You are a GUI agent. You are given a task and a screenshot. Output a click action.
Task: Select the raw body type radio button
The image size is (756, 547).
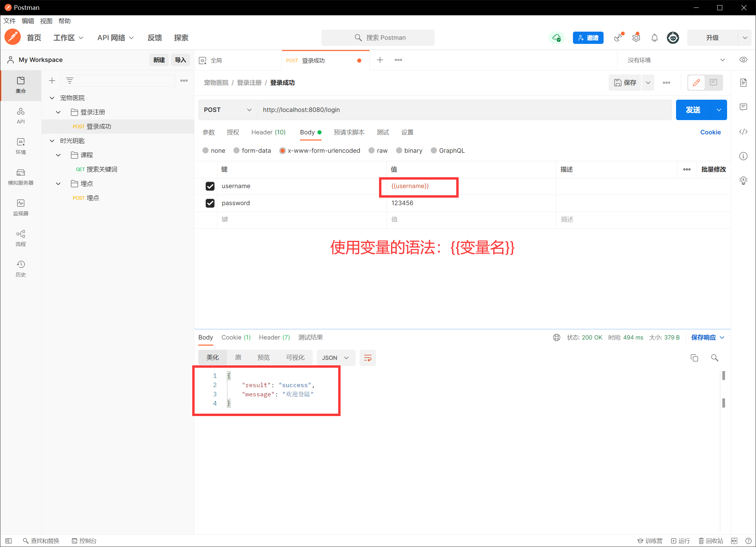click(372, 150)
